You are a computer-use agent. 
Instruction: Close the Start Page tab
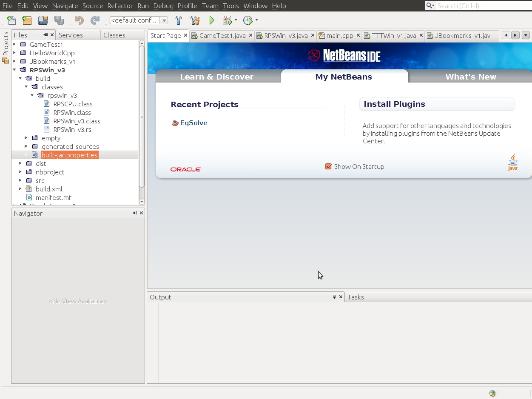[x=185, y=35]
